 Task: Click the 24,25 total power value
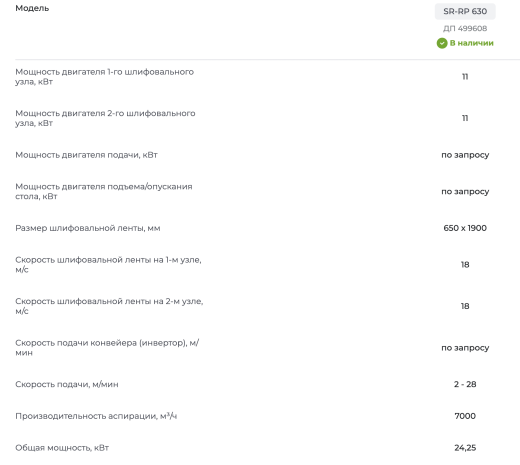[x=465, y=448]
